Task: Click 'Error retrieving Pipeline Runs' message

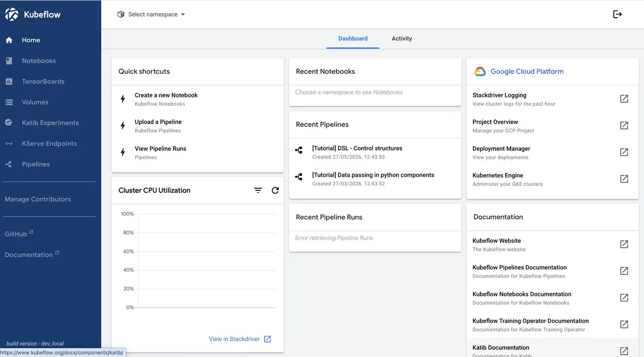Action: pos(334,238)
